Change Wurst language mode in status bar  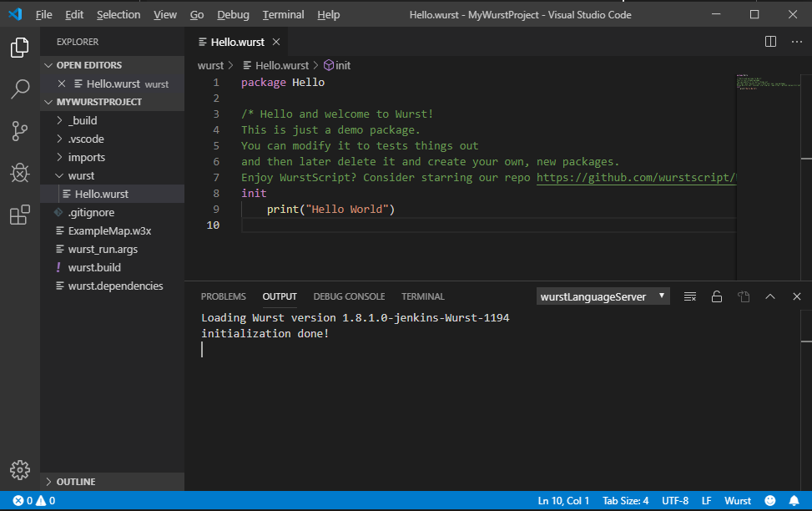coord(738,501)
